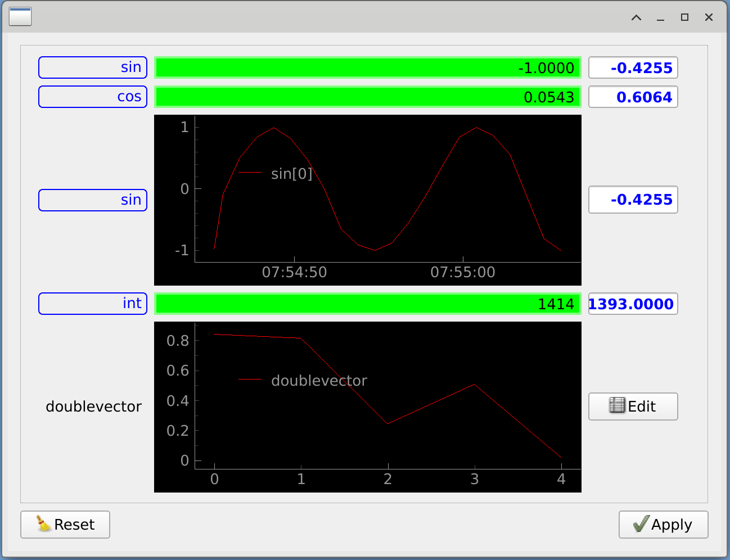Focus the cos write field showing 0.6064

click(633, 97)
